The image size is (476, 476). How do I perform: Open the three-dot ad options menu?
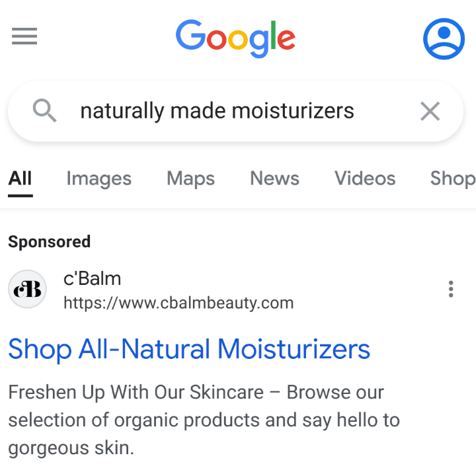point(451,289)
